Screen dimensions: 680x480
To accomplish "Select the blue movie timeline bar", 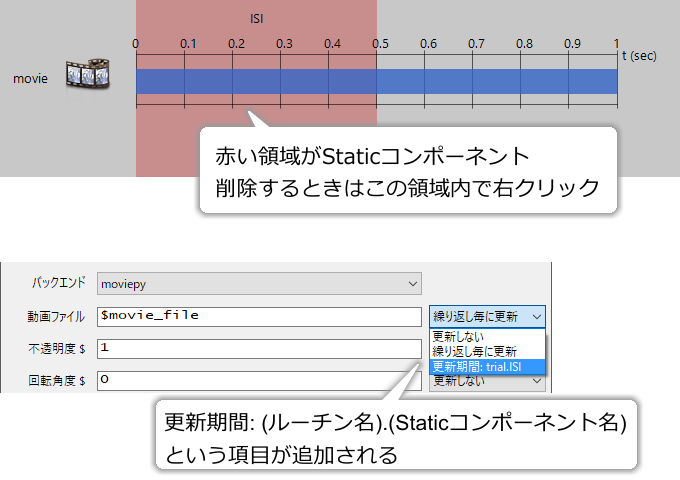I will pyautogui.click(x=376, y=82).
